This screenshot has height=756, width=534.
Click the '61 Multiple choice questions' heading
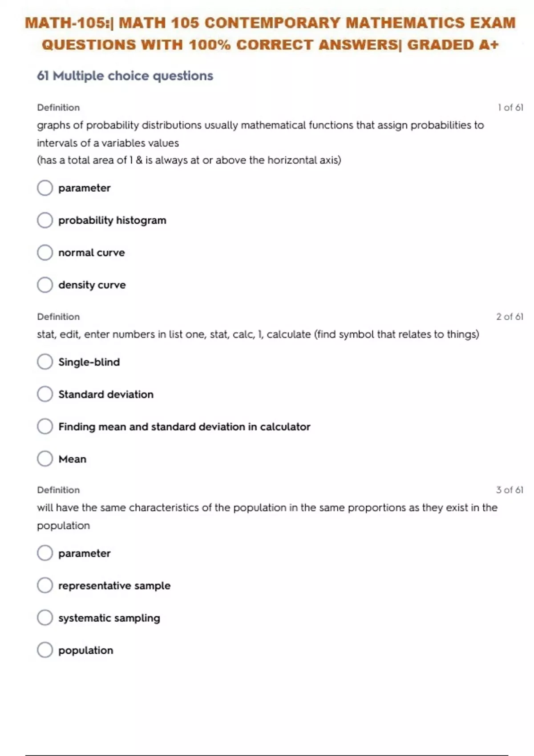[x=125, y=76]
